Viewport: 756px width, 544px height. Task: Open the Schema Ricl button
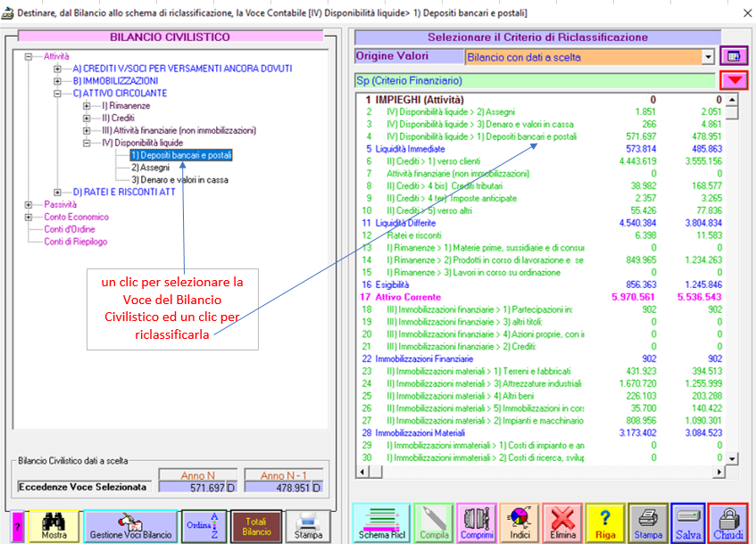(382, 523)
